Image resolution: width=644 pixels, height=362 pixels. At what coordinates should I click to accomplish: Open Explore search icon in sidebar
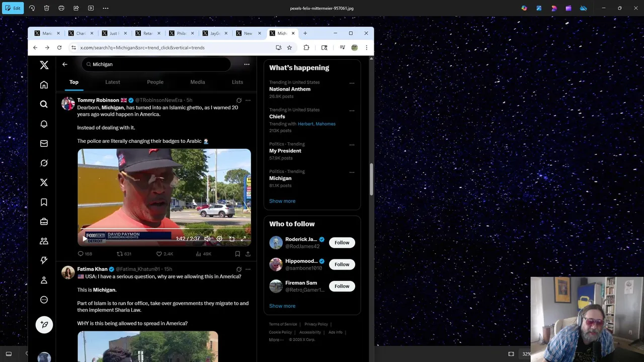pyautogui.click(x=44, y=104)
